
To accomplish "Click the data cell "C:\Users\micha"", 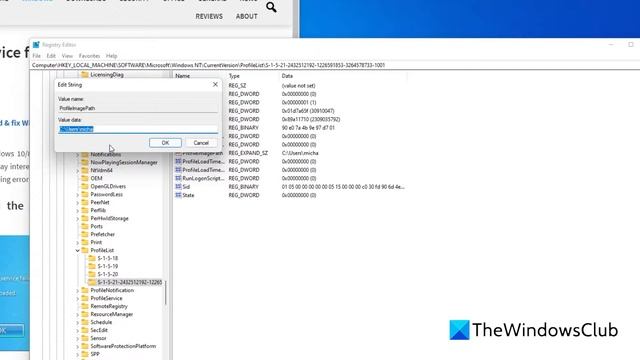I will coord(300,153).
